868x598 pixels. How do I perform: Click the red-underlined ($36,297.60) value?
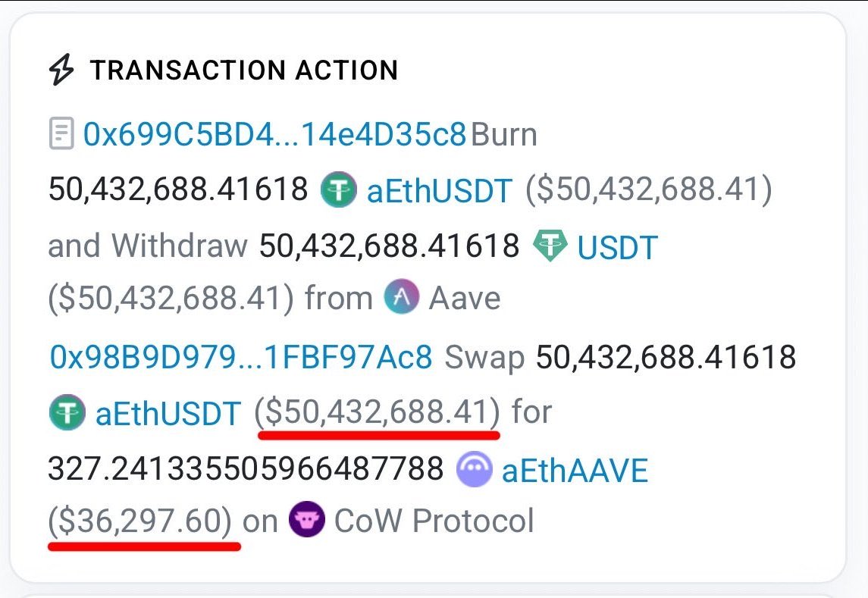tap(140, 521)
